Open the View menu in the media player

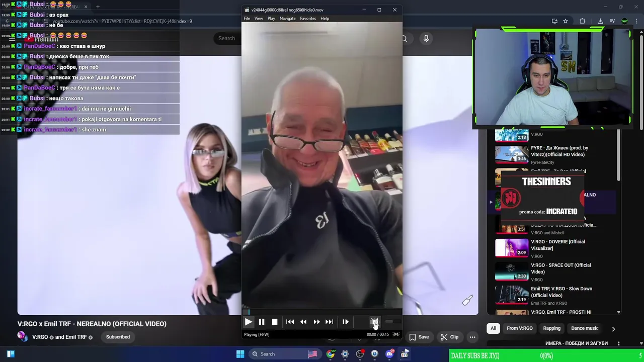259,19
